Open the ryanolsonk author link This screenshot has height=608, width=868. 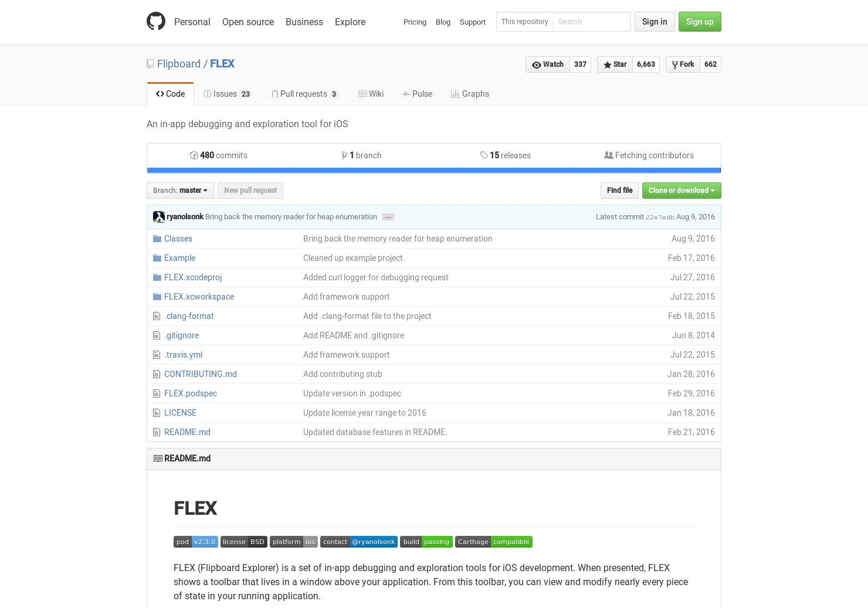(185, 217)
